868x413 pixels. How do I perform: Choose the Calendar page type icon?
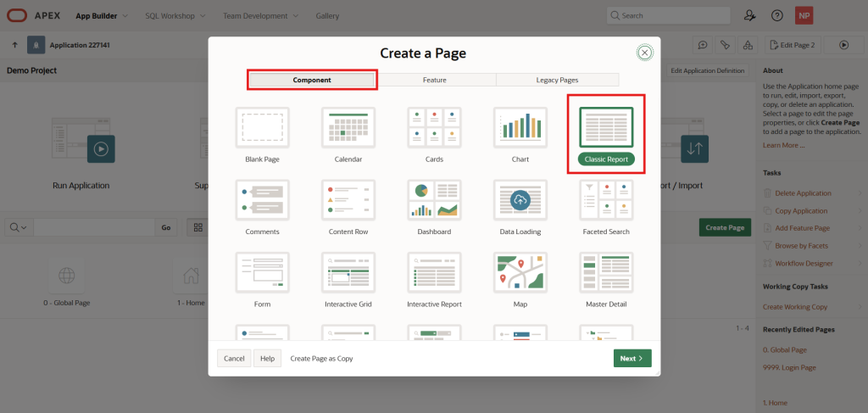click(x=348, y=127)
